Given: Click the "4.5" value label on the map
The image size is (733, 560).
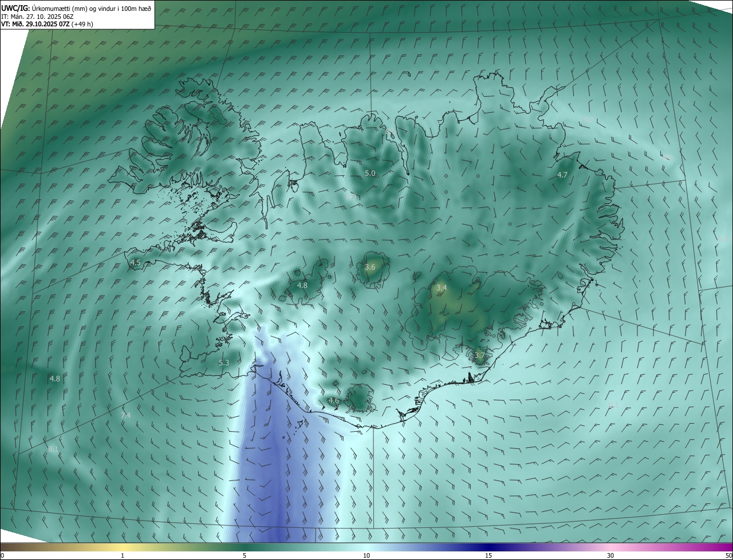Looking at the screenshot, I should [136, 263].
